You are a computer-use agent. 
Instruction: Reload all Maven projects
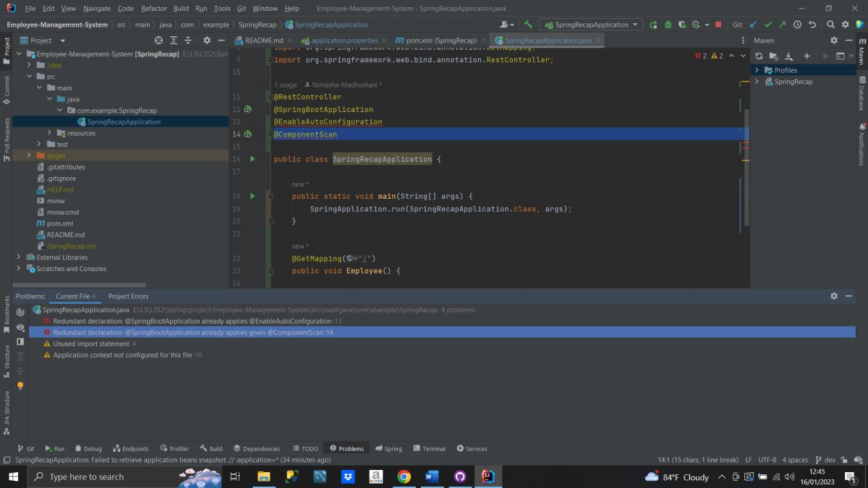pyautogui.click(x=759, y=56)
